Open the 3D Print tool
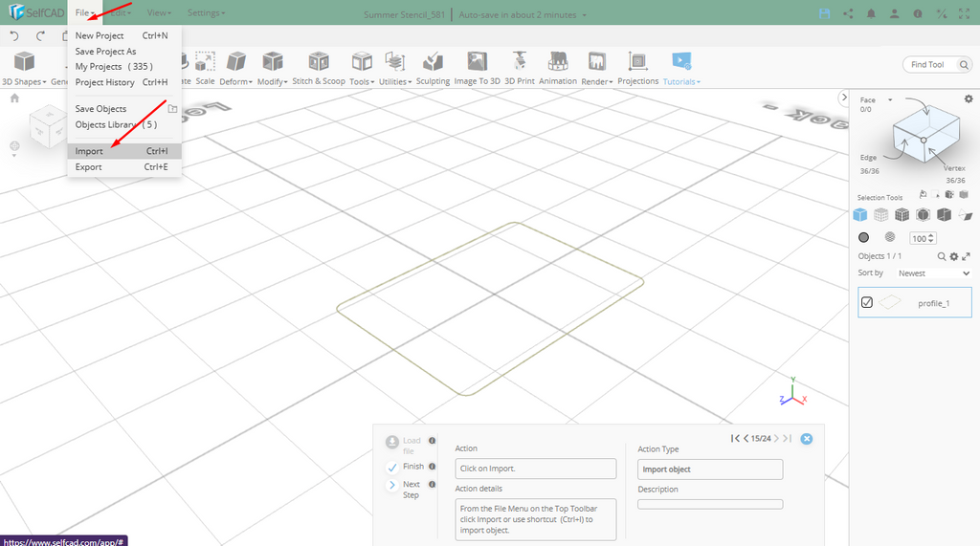The image size is (980, 546). point(520,63)
